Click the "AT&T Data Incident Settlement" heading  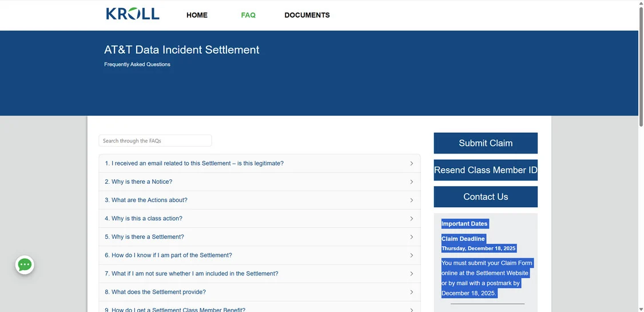point(181,50)
